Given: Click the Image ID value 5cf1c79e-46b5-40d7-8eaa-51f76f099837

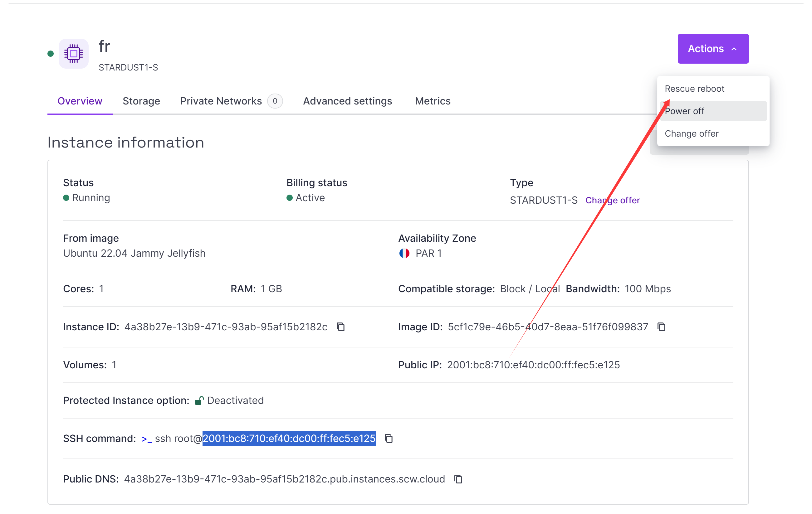Looking at the screenshot, I should click(548, 327).
